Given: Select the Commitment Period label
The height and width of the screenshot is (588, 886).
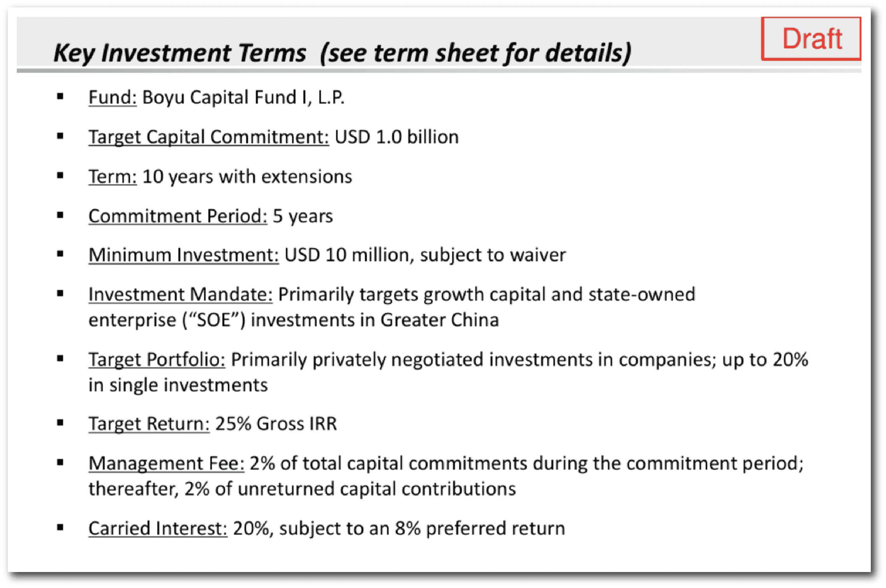Looking at the screenshot, I should (x=178, y=216).
